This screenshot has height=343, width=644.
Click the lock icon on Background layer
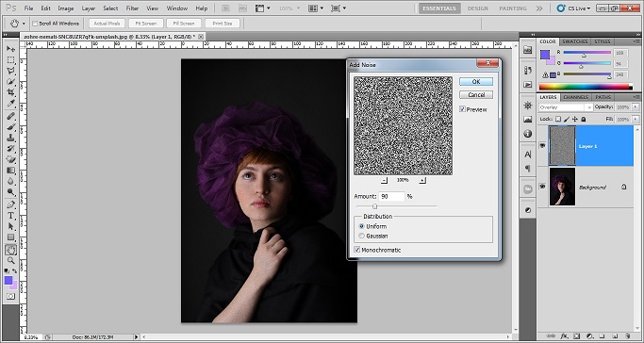[624, 188]
